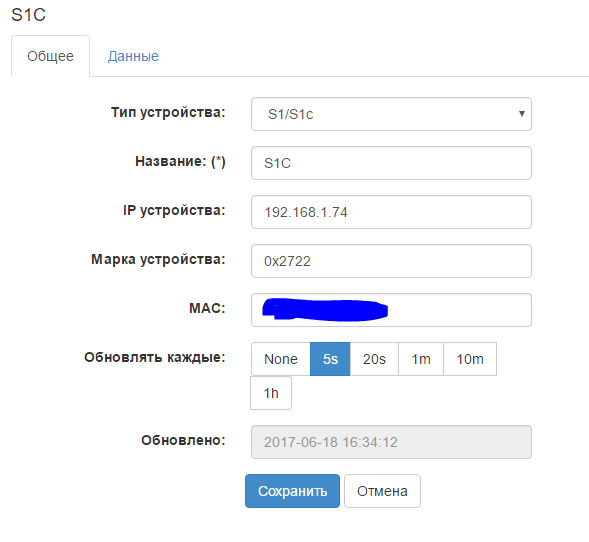The width and height of the screenshot is (589, 542).
Task: Click the Тип устройства label text
Action: 168,112
